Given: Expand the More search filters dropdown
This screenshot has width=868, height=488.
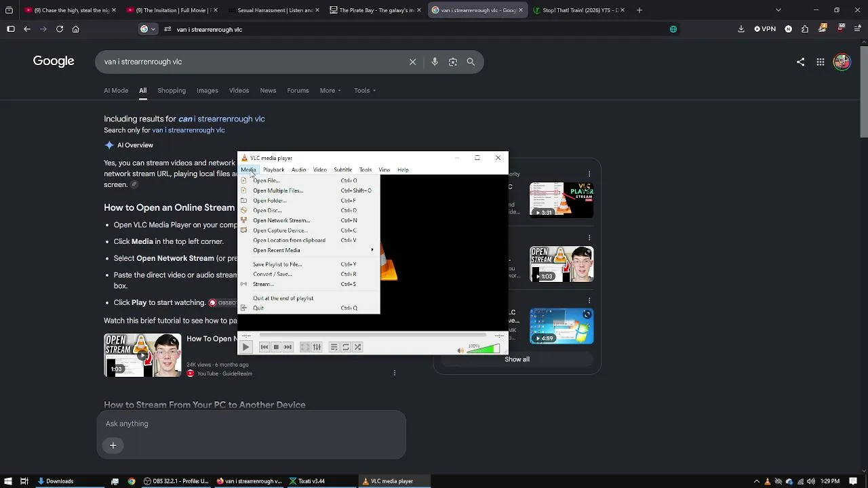Looking at the screenshot, I should click(330, 90).
